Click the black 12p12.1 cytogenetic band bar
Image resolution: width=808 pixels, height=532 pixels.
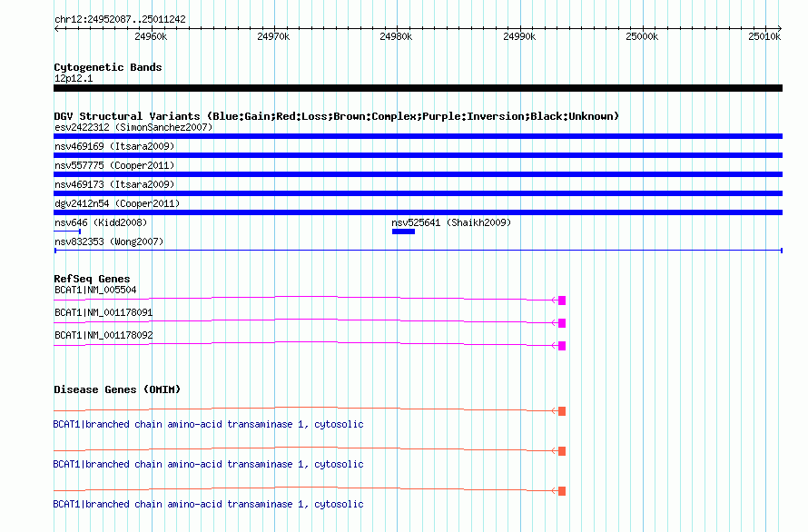418,88
